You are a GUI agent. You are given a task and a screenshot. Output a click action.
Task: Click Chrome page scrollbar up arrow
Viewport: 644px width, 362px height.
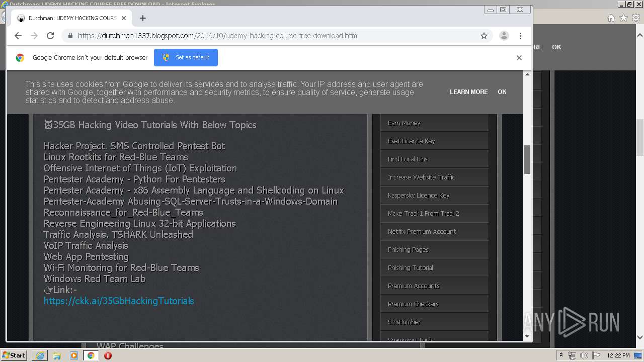[527, 74]
